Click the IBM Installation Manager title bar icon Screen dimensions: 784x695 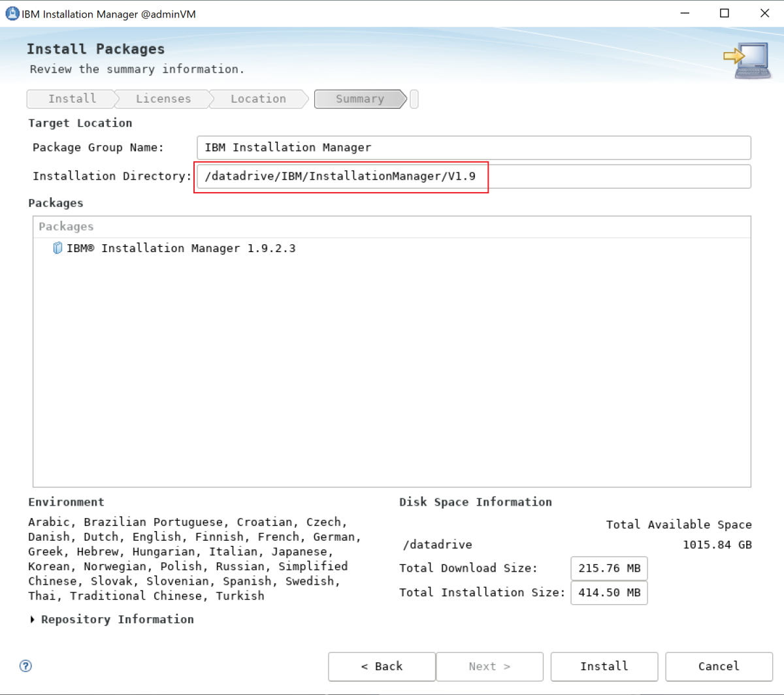12,13
